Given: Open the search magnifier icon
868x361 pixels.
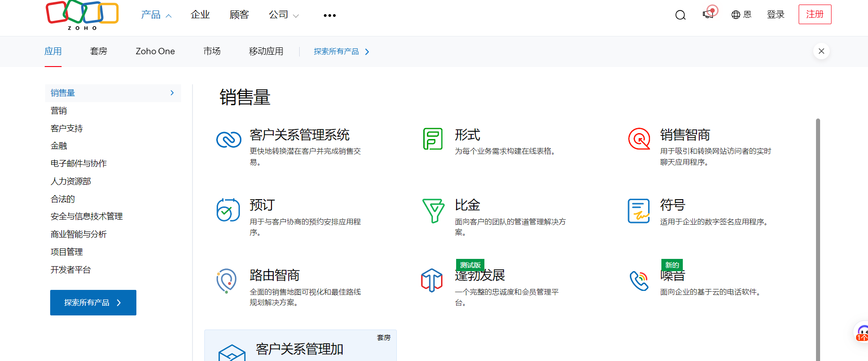Looking at the screenshot, I should tap(681, 15).
